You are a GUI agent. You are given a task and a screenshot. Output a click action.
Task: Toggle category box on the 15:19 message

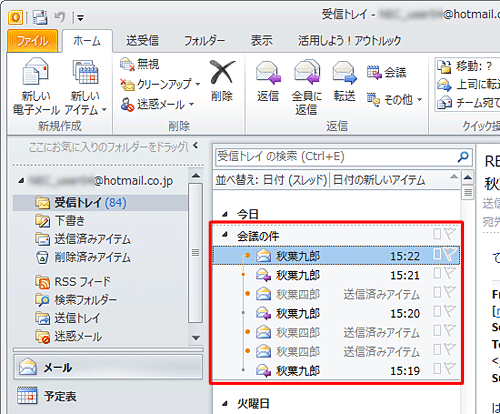(437, 369)
